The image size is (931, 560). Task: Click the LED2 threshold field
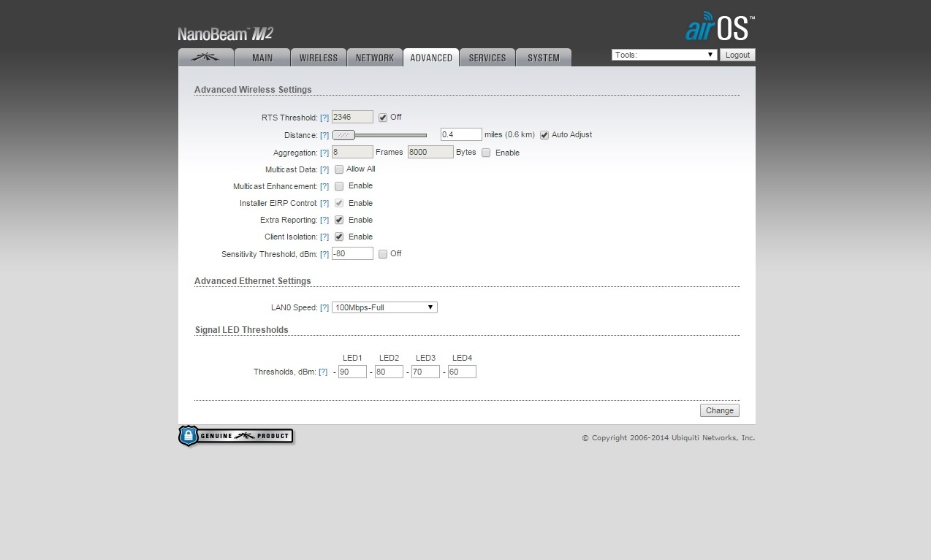click(389, 372)
